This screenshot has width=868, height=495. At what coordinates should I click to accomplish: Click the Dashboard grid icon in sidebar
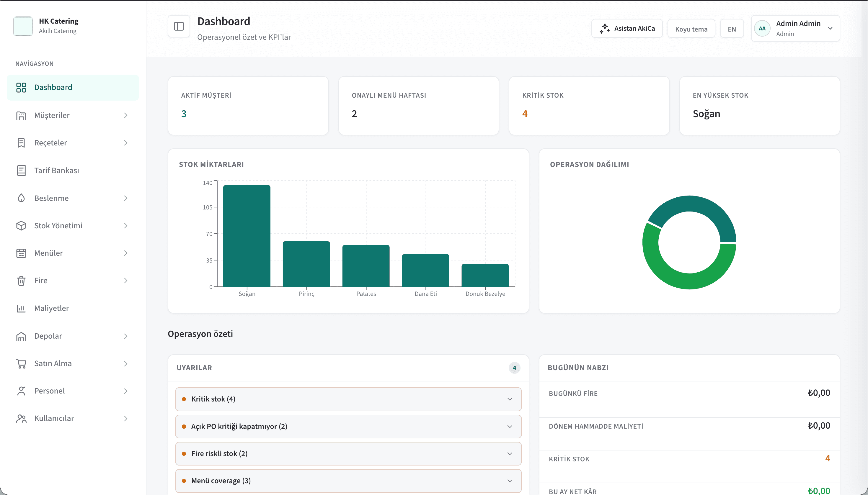[x=21, y=87]
